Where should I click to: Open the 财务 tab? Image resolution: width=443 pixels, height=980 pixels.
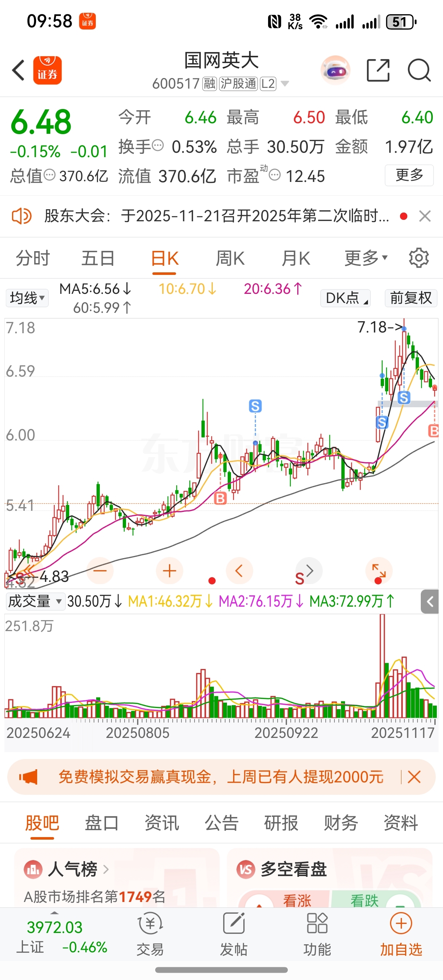[x=341, y=823]
